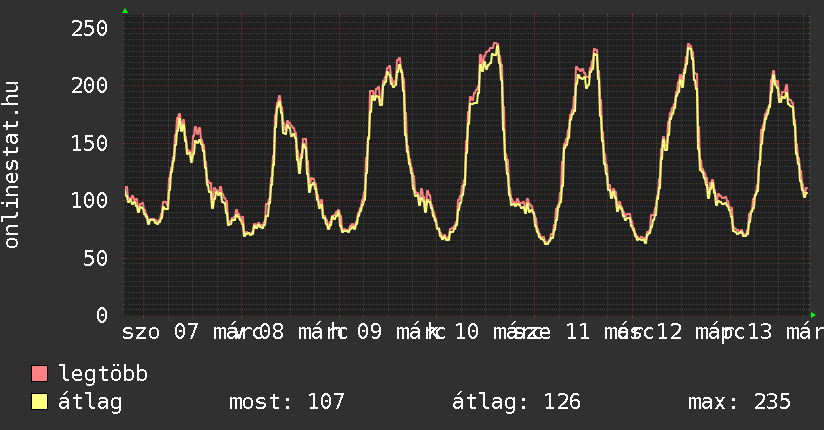This screenshot has width=824, height=430.
Task: Select the átlag legend label text
Action: (x=90, y=402)
